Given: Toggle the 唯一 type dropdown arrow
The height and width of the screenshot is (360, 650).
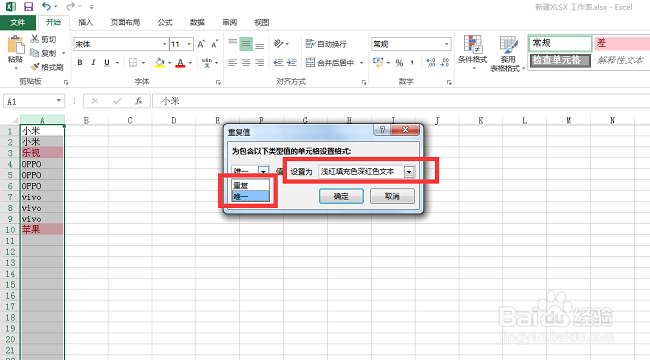Looking at the screenshot, I should click(x=263, y=171).
